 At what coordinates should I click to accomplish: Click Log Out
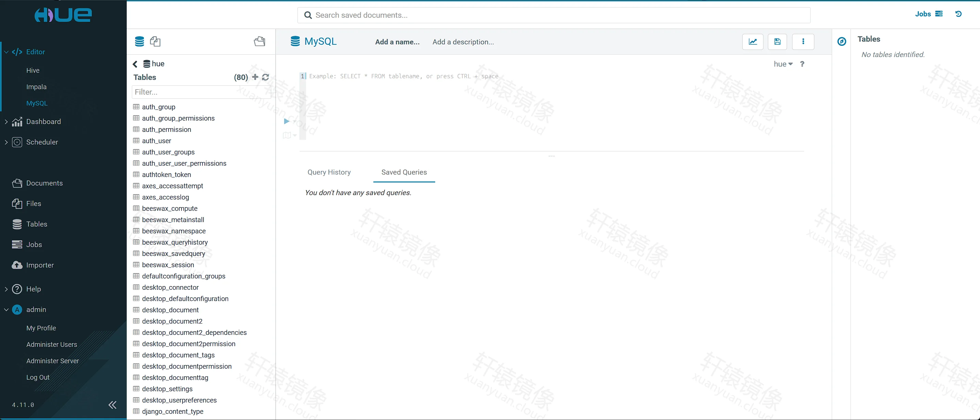click(x=38, y=377)
